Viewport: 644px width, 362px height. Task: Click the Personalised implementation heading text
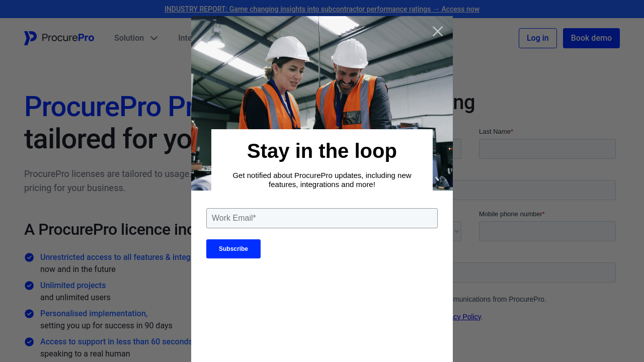click(94, 314)
